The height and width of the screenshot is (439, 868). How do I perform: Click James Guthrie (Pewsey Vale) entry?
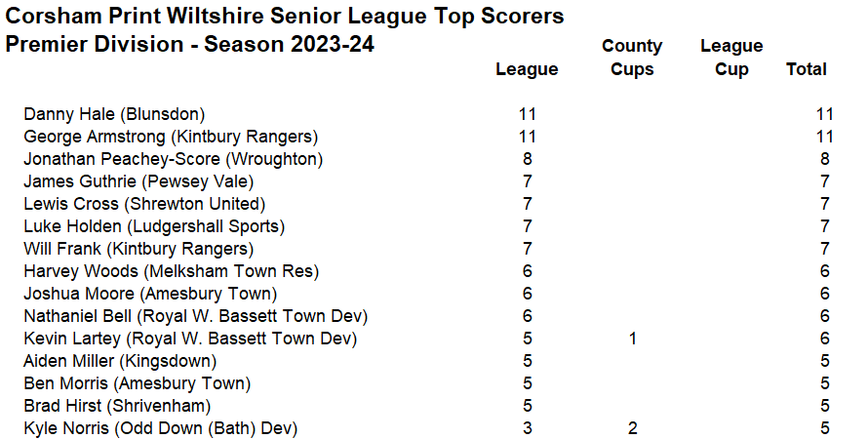coord(138,181)
